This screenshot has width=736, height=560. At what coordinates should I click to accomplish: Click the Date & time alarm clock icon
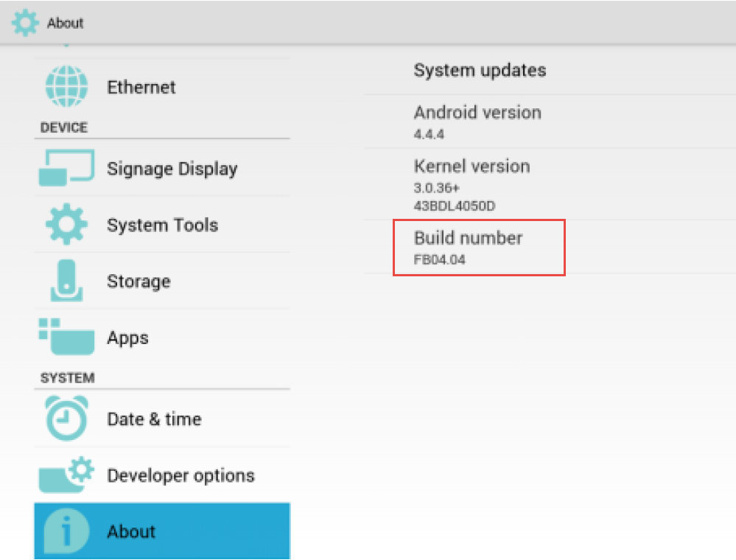click(x=66, y=418)
